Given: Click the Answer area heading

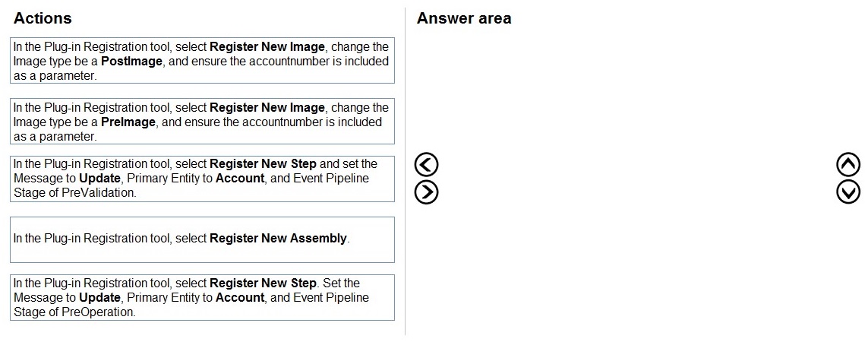Looking at the screenshot, I should (x=464, y=18).
